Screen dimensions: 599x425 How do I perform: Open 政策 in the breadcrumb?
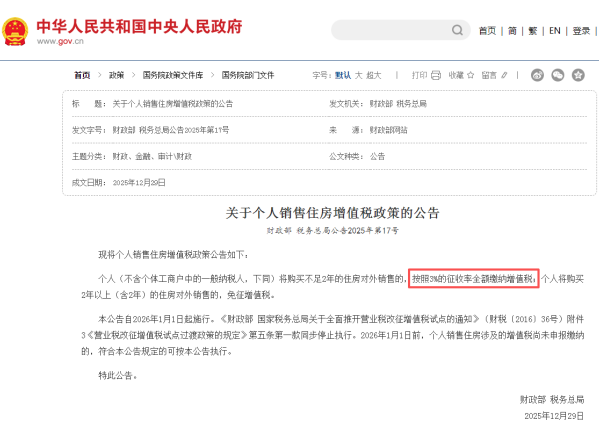[x=117, y=75]
